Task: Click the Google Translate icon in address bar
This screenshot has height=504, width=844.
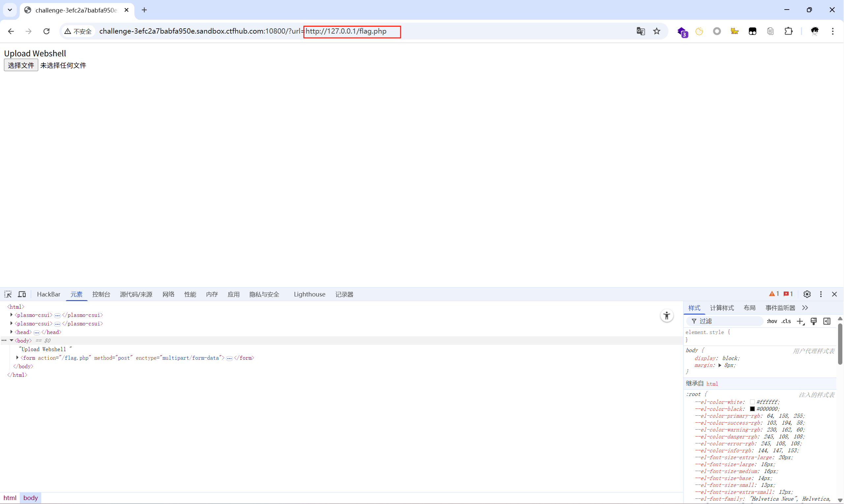Action: click(x=640, y=31)
